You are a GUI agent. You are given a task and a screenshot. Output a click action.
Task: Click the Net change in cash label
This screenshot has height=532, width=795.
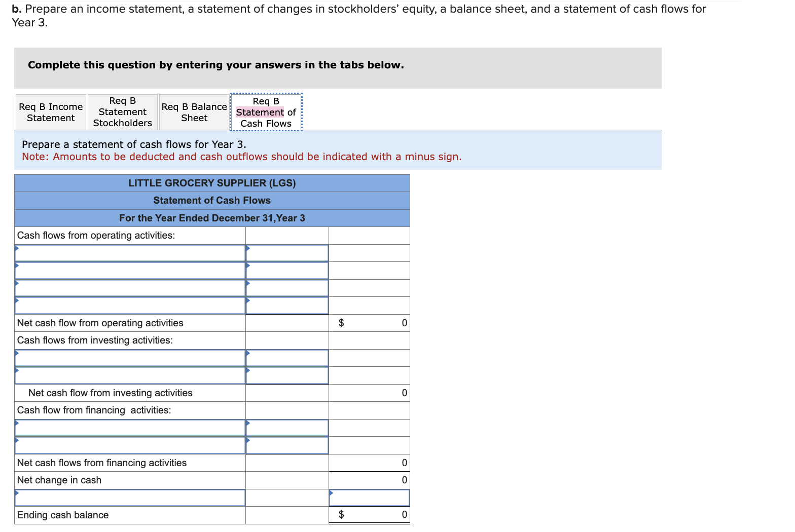pos(59,480)
